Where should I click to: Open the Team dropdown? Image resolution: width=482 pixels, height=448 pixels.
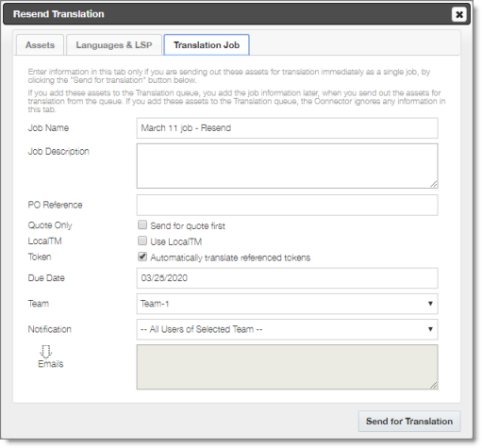[287, 304]
